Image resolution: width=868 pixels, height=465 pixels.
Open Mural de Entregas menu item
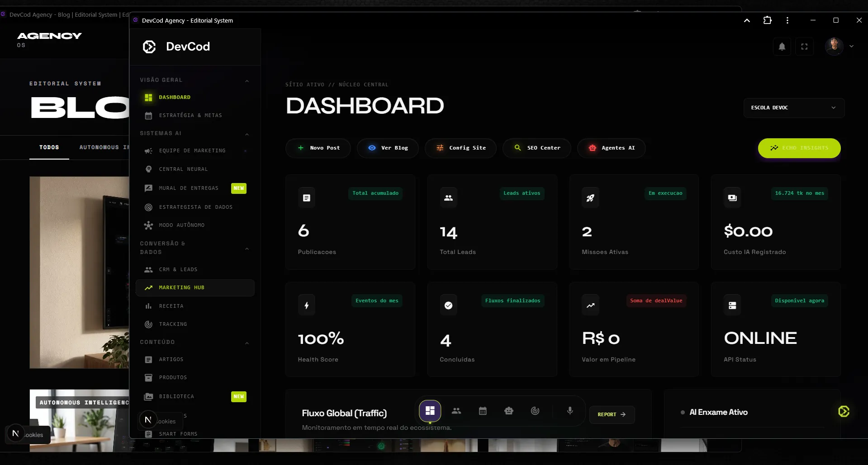(x=195, y=188)
